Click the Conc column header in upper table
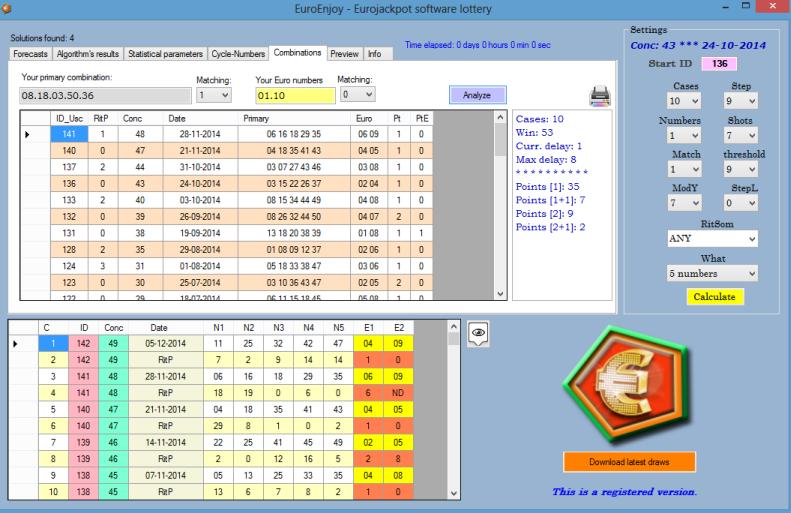The width and height of the screenshot is (791, 513). pyautogui.click(x=140, y=119)
